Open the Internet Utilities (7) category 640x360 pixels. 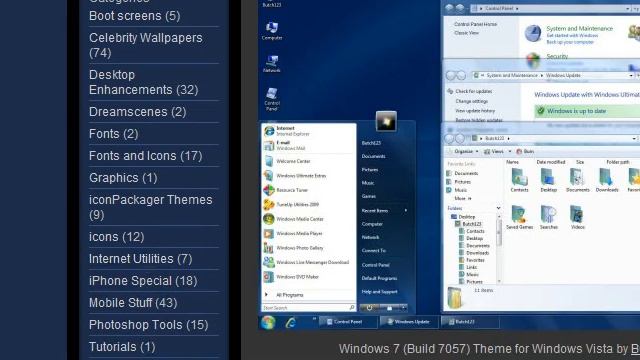pos(141,259)
